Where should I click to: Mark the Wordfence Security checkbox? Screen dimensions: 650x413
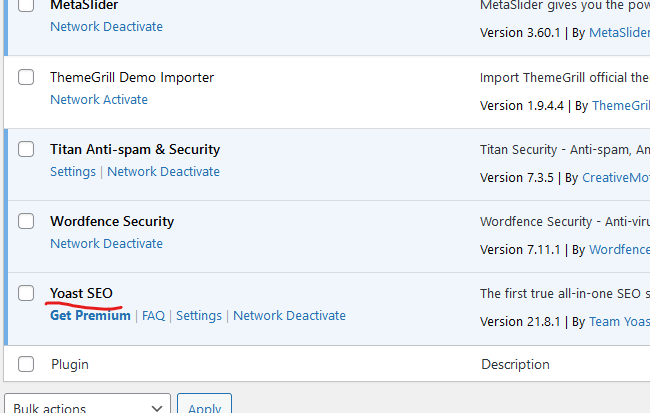(x=26, y=221)
